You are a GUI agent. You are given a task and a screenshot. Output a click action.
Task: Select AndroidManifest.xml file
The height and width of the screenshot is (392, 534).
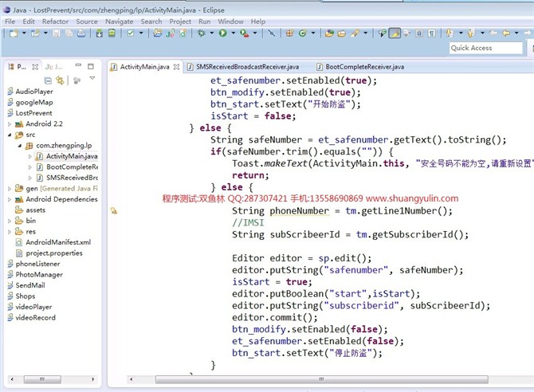(x=58, y=242)
